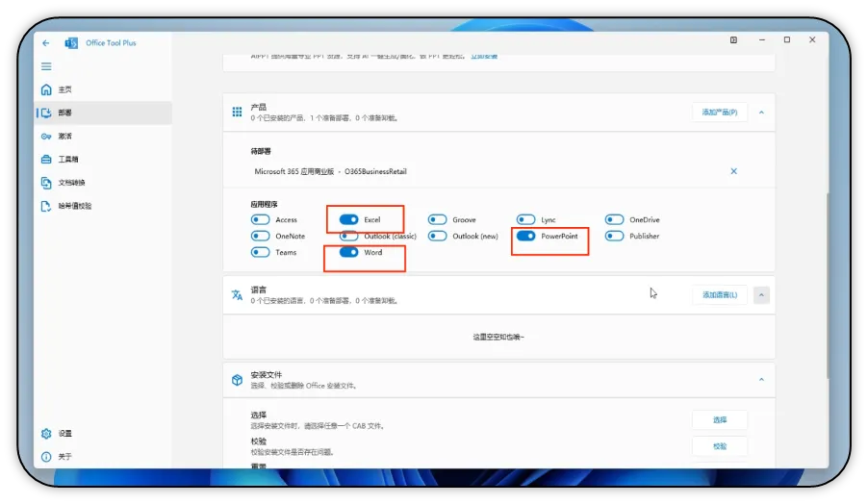Viewport: 868px width, 504px height.
Task: Open the 主页 home icon
Action: pos(46,89)
